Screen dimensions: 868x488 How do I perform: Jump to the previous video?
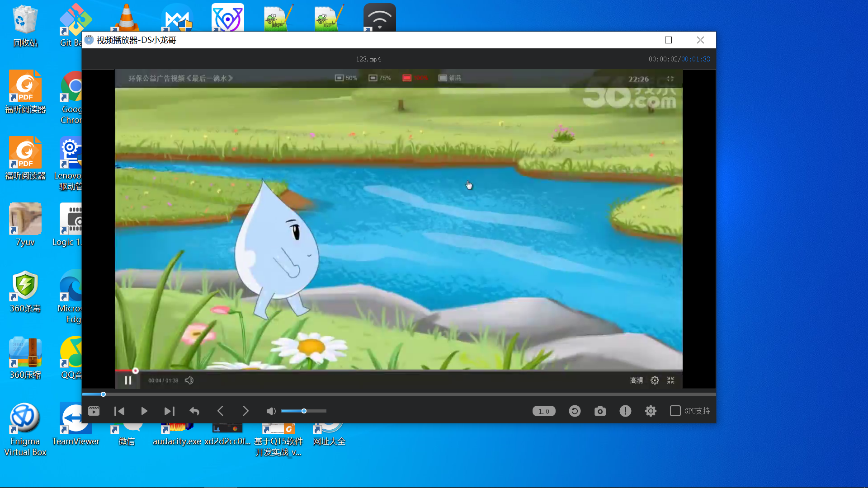click(119, 411)
